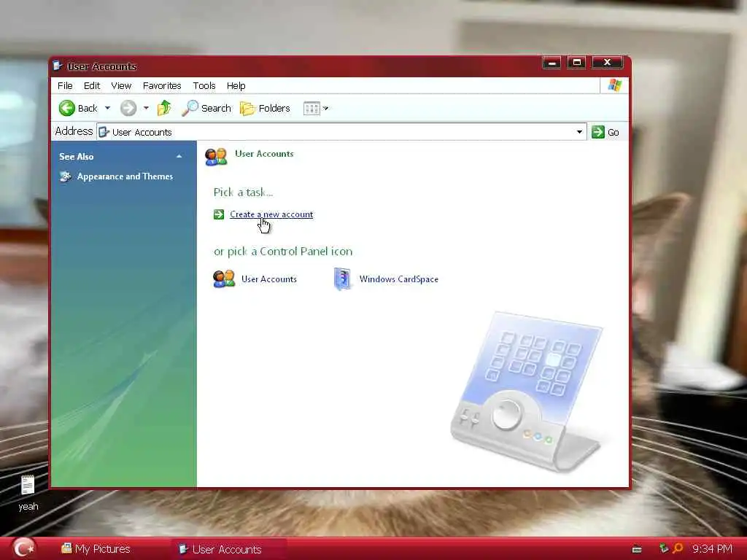Viewport: 747px width, 560px height.
Task: Click the Windows CardSpace label
Action: pos(399,279)
